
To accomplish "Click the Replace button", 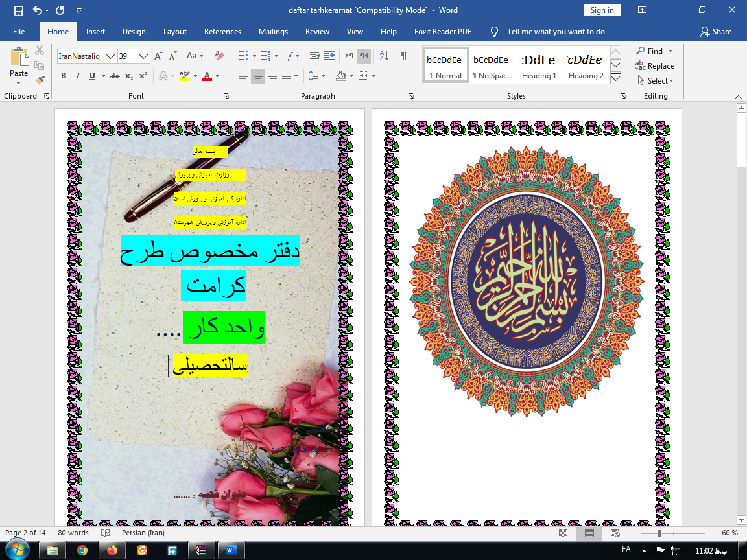I will (x=655, y=66).
